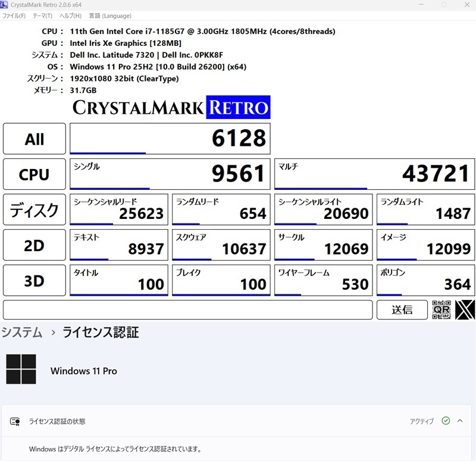The image size is (476, 476).
Task: Click the green active checkmark icon
Action: 446,421
